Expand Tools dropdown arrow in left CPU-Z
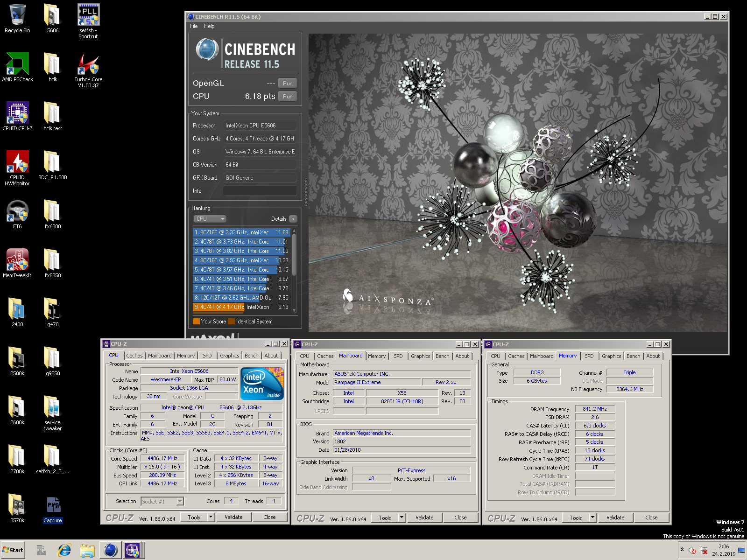Image resolution: width=747 pixels, height=560 pixels. (211, 518)
